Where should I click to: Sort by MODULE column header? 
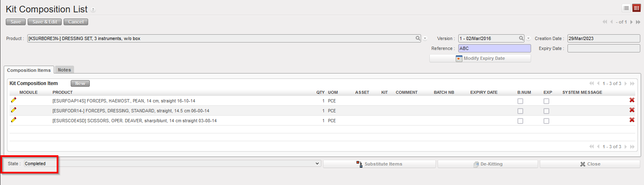(29, 92)
